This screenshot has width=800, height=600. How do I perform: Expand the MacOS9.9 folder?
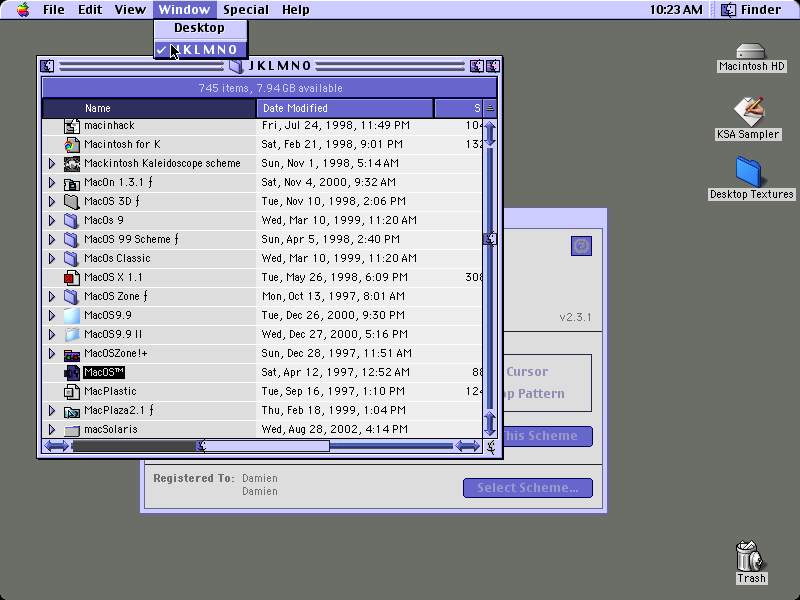click(52, 315)
